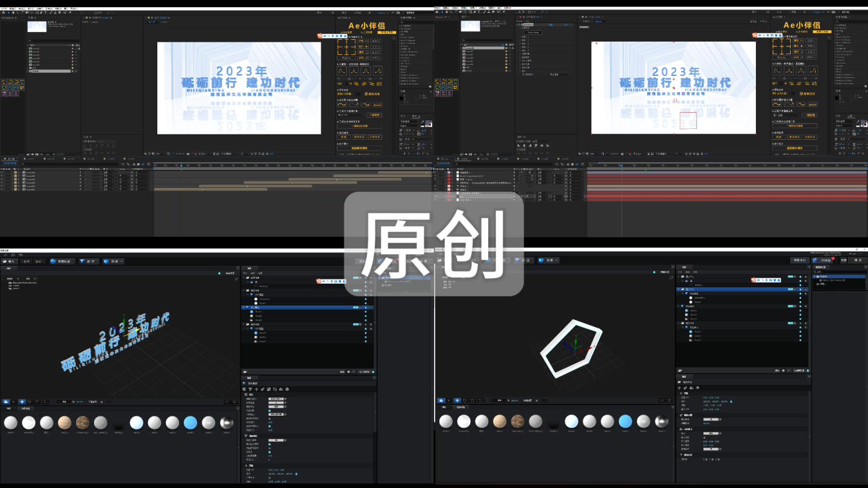The image size is (868, 488).
Task: Click the first wave icon in top-left Ae小伴侣 panel
Action: (342, 105)
